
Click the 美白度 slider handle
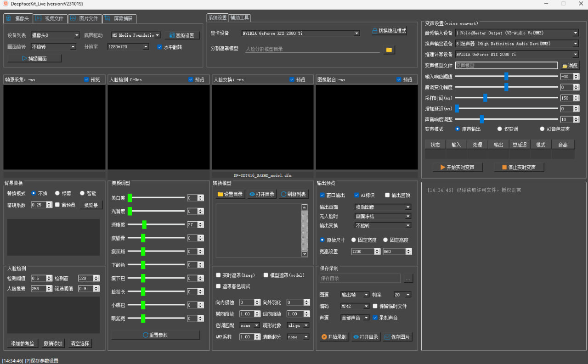coord(130,198)
